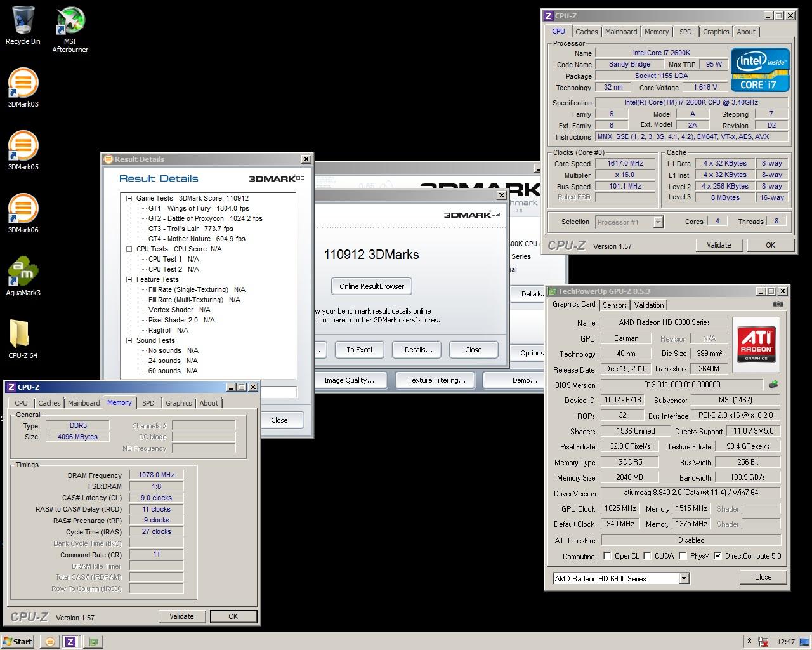812x650 pixels.
Task: Click OK in the top CPU-Z window
Action: (770, 245)
